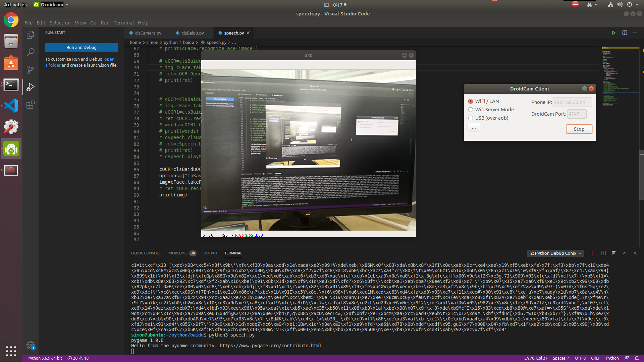Open the Terminal menu
Screen dimensions: 644x362
pyautogui.click(x=123, y=23)
